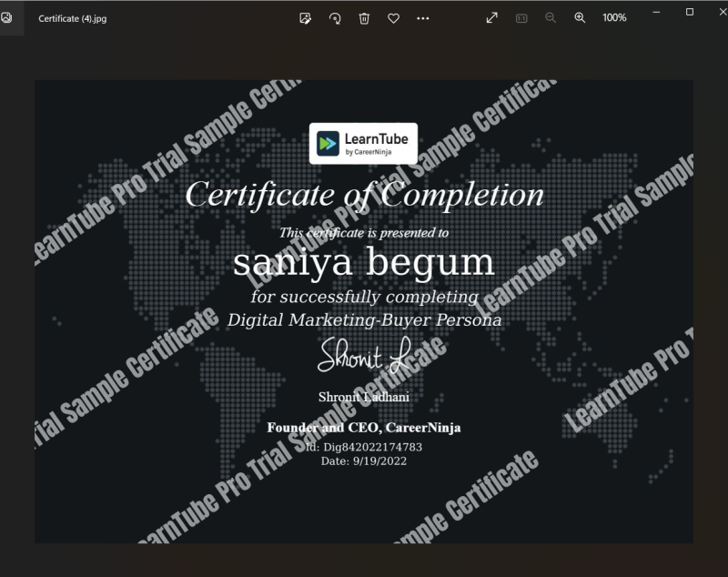Image resolution: width=728 pixels, height=577 pixels.
Task: Open the Edit image tool
Action: [306, 18]
